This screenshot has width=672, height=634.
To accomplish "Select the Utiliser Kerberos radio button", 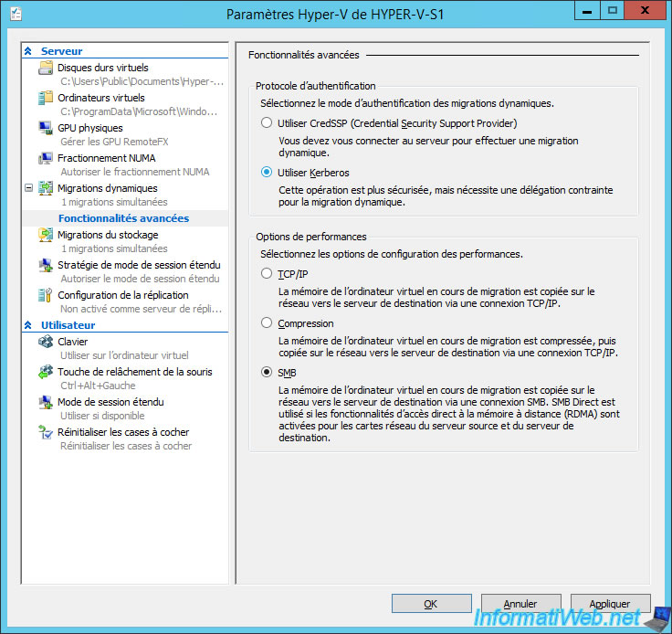I will [x=267, y=173].
